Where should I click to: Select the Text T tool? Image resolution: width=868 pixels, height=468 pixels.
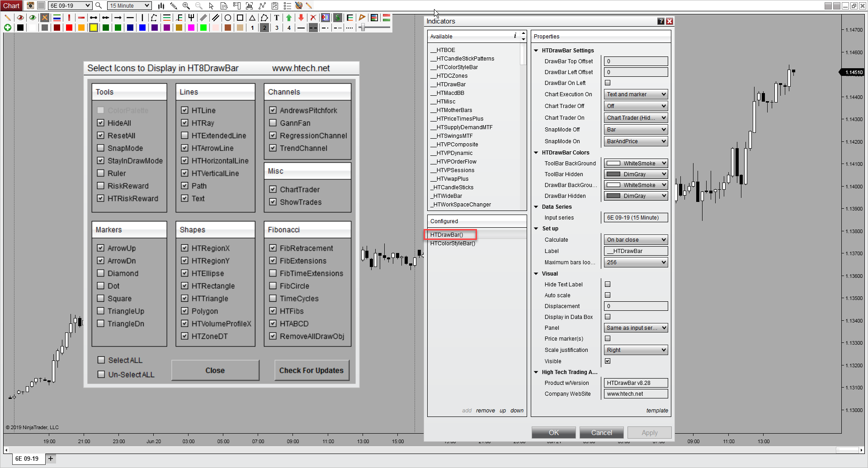277,18
